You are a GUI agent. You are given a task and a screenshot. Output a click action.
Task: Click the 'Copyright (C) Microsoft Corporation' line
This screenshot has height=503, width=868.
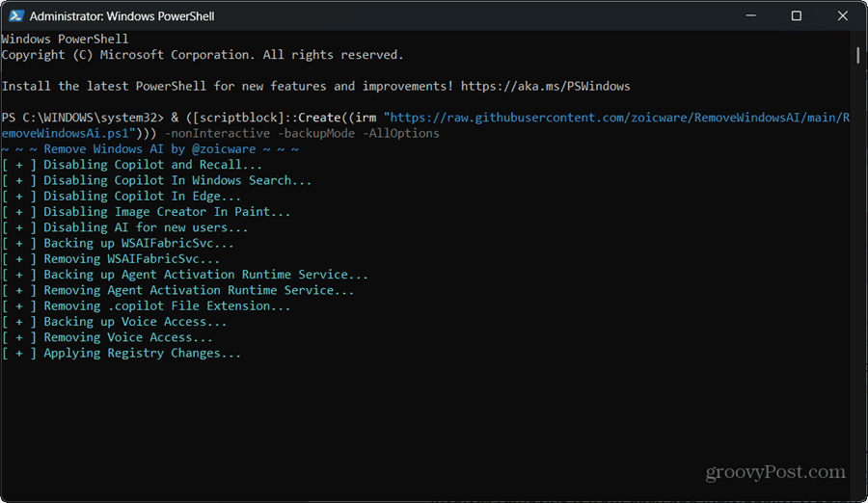(x=203, y=55)
